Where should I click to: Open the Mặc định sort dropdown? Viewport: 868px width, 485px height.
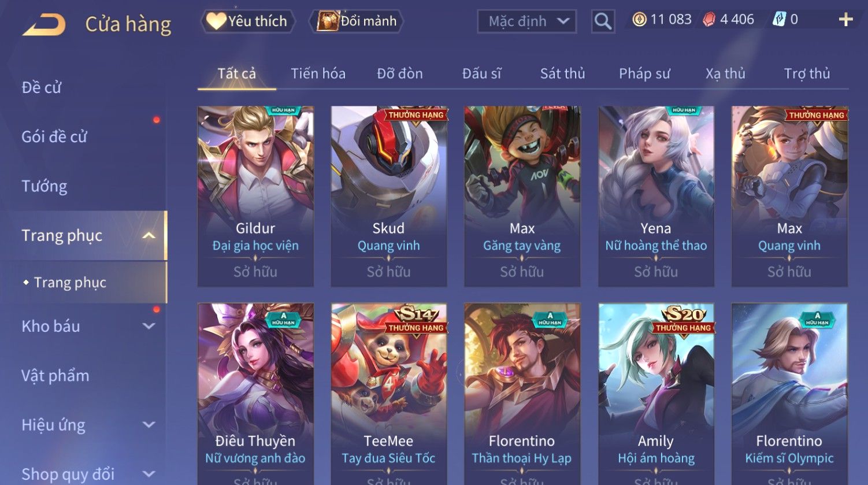[527, 21]
